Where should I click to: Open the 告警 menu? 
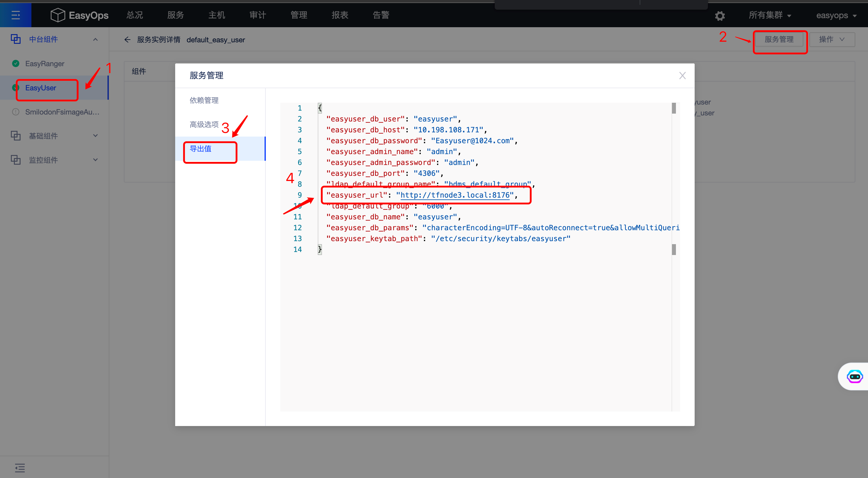click(x=381, y=15)
